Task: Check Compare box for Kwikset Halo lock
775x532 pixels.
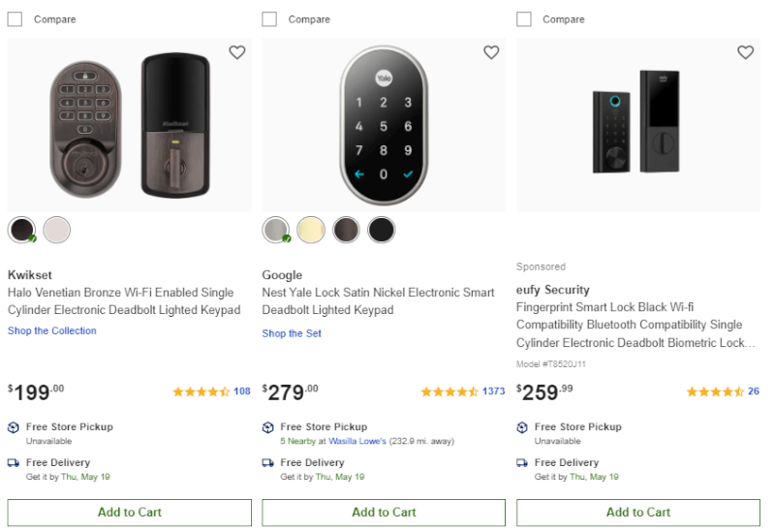Action: coord(15,19)
